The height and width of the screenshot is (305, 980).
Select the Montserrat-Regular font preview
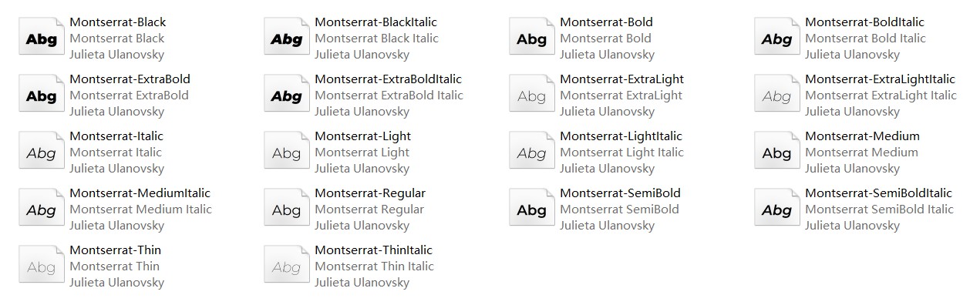point(287,209)
